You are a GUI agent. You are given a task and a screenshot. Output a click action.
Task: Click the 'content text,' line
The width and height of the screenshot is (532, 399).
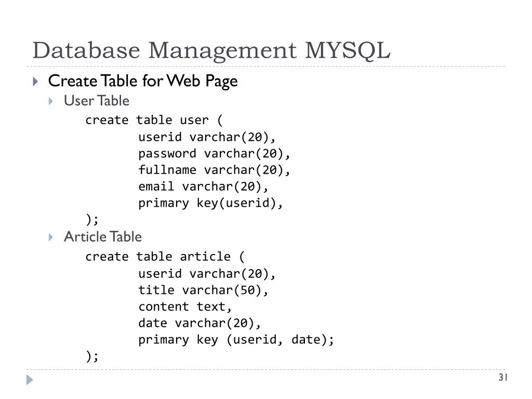185,307
